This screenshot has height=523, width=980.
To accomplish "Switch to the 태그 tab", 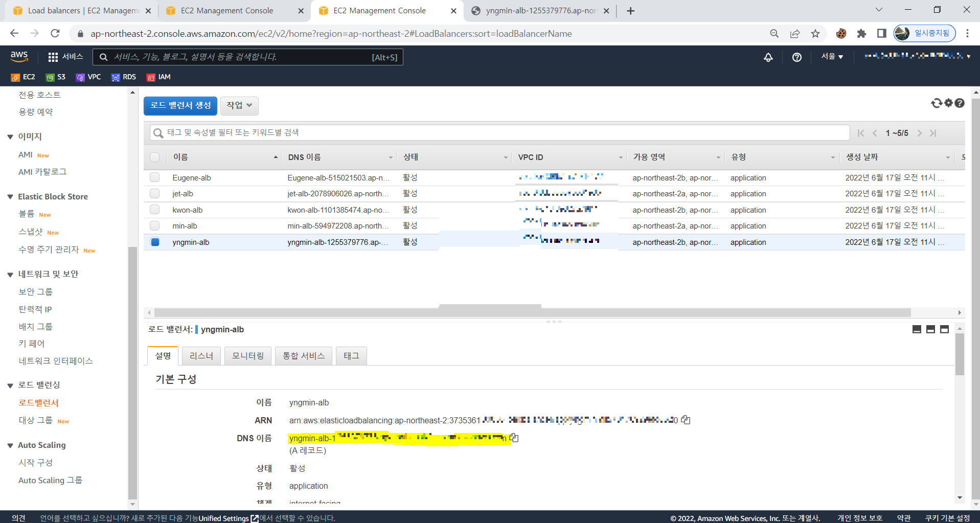I will [351, 356].
